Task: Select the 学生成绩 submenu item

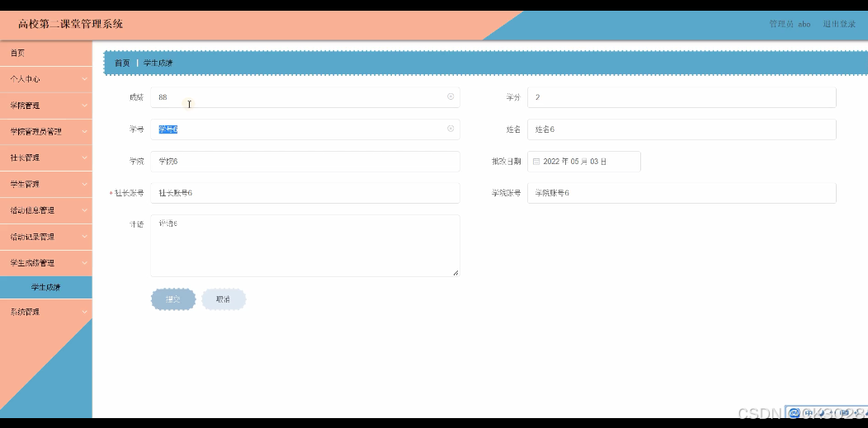Action: click(46, 288)
